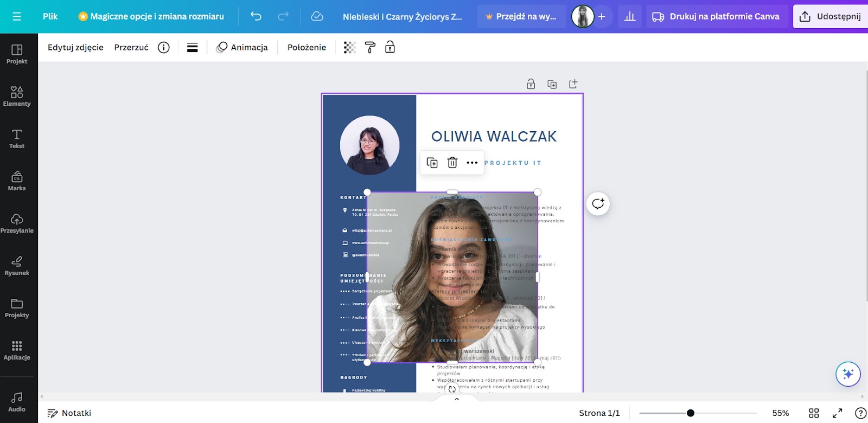
Task: Open transparency checkerboard icon
Action: click(x=350, y=47)
